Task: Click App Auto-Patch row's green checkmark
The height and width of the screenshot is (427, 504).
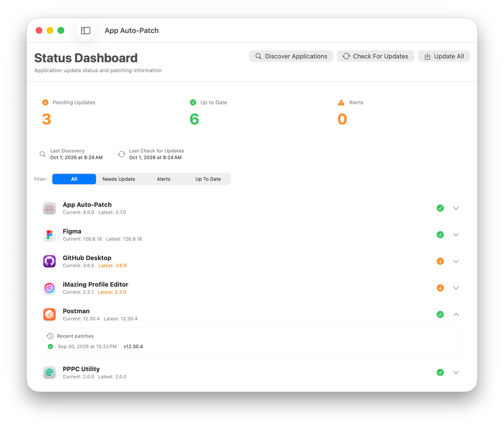Action: (440, 208)
